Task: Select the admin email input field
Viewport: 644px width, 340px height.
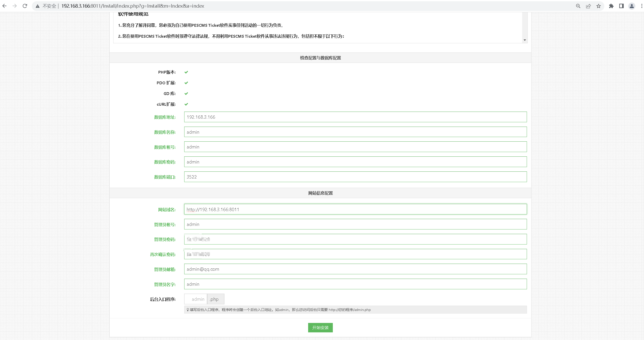Action: click(355, 269)
